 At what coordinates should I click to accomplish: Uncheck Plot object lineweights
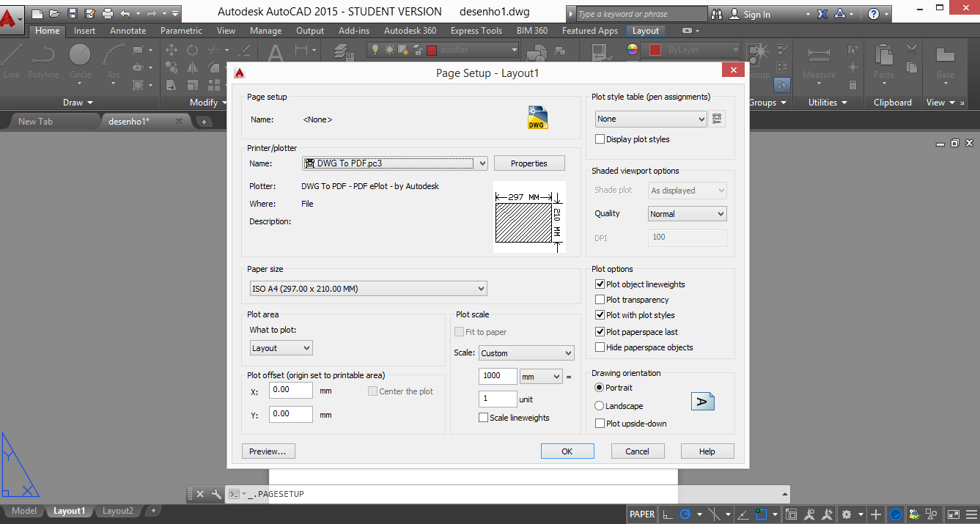pyautogui.click(x=600, y=284)
